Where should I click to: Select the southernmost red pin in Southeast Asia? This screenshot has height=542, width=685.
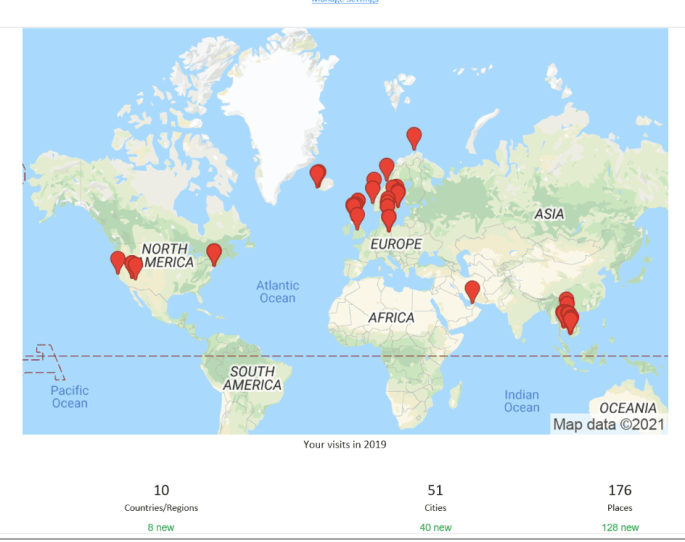[x=571, y=321]
